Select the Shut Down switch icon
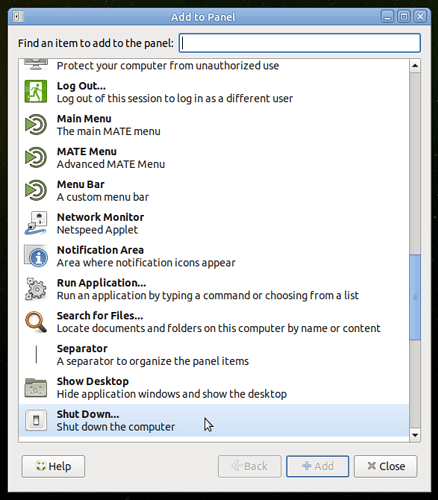438x500 pixels. point(36,420)
